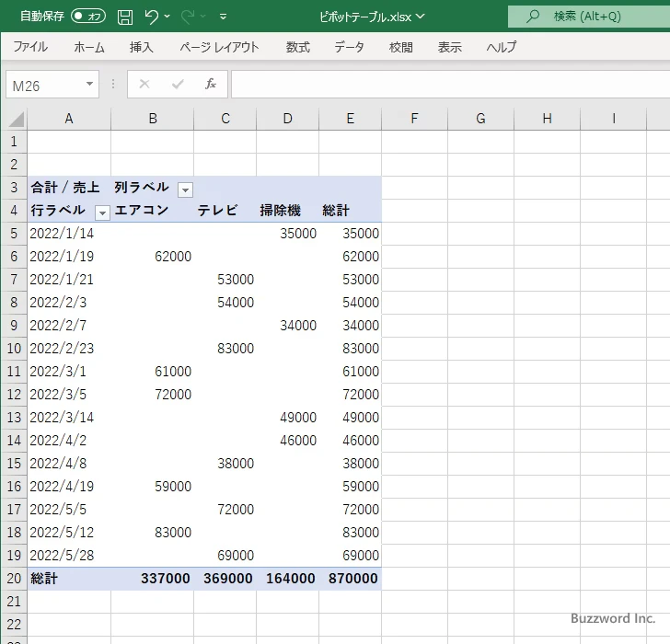Click the Save disk icon
Image resolution: width=670 pixels, height=644 pixels.
(x=125, y=17)
